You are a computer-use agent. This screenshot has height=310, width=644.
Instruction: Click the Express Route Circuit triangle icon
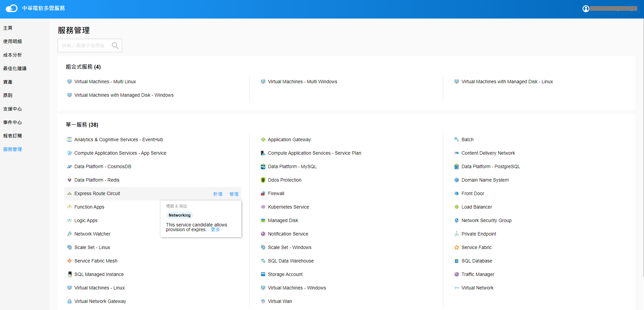coord(69,193)
